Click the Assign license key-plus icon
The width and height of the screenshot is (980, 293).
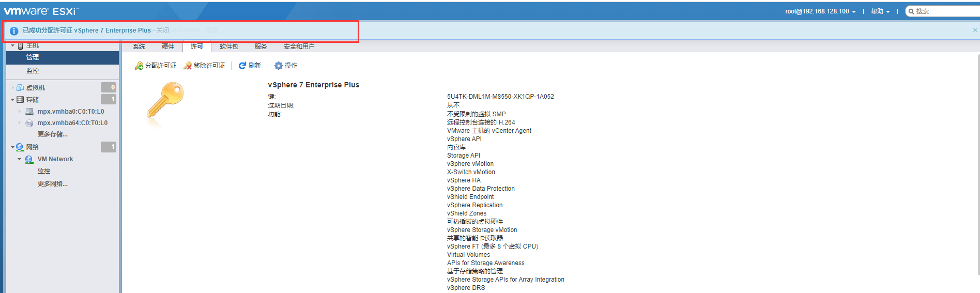139,66
